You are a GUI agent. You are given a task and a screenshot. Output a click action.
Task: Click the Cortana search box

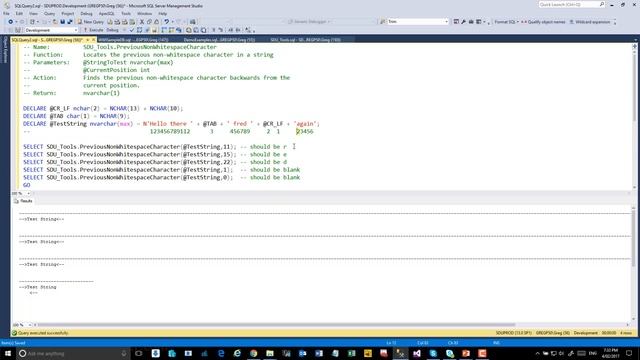(x=73, y=353)
